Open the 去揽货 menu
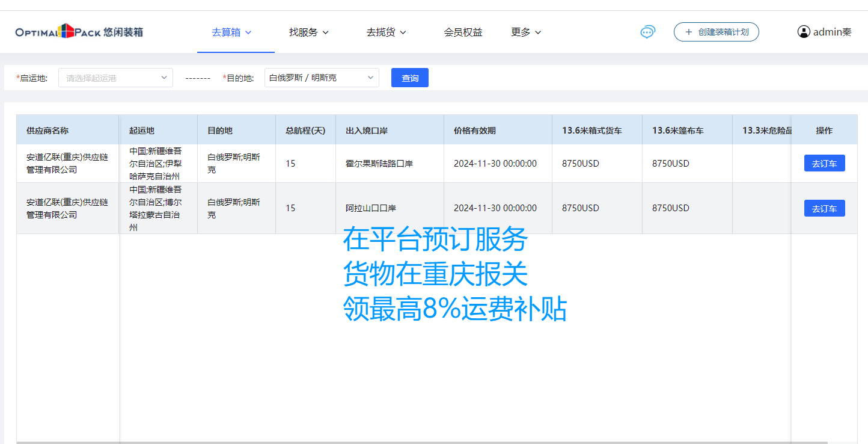 coord(386,32)
